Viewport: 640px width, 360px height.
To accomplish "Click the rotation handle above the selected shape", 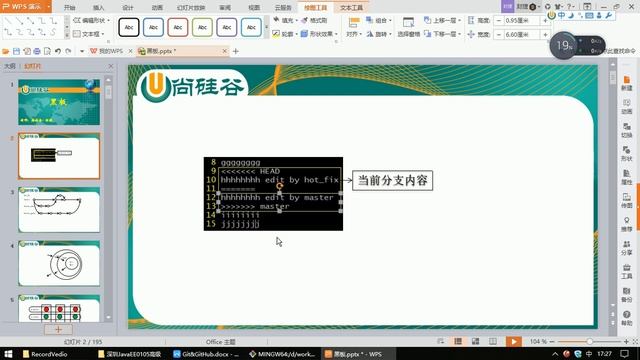I will click(x=279, y=187).
